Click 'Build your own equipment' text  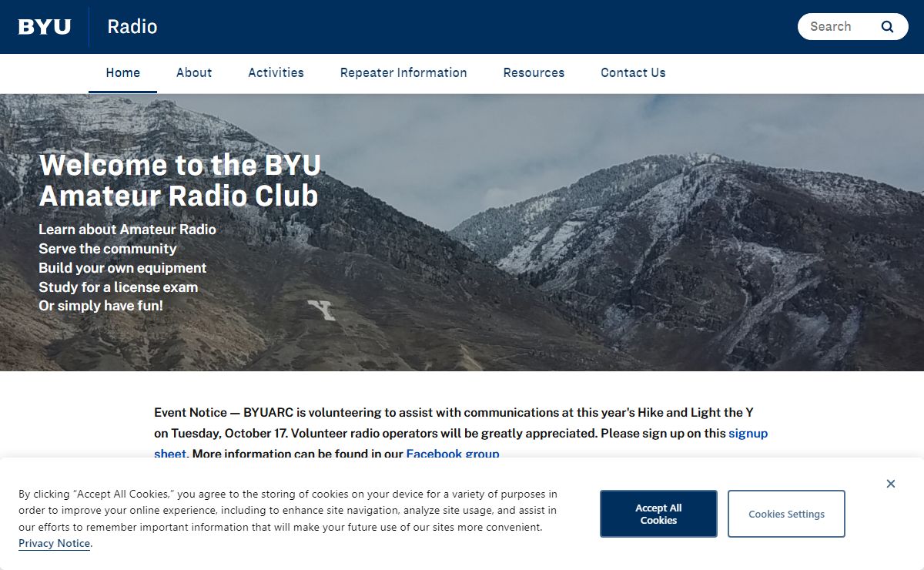pyautogui.click(x=122, y=268)
